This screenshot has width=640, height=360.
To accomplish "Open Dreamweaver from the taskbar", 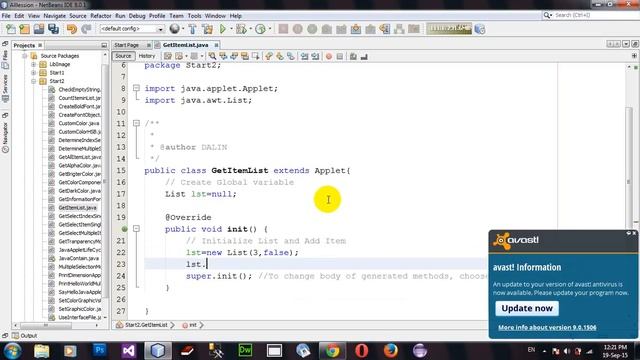I will click(245, 351).
